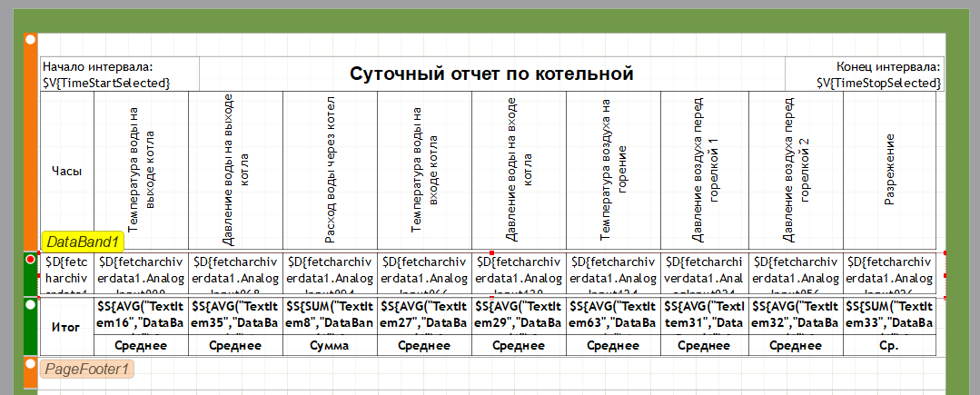Select the report title 'Суточный отчет по котельной'
This screenshot has width=980, height=395.
click(x=491, y=74)
